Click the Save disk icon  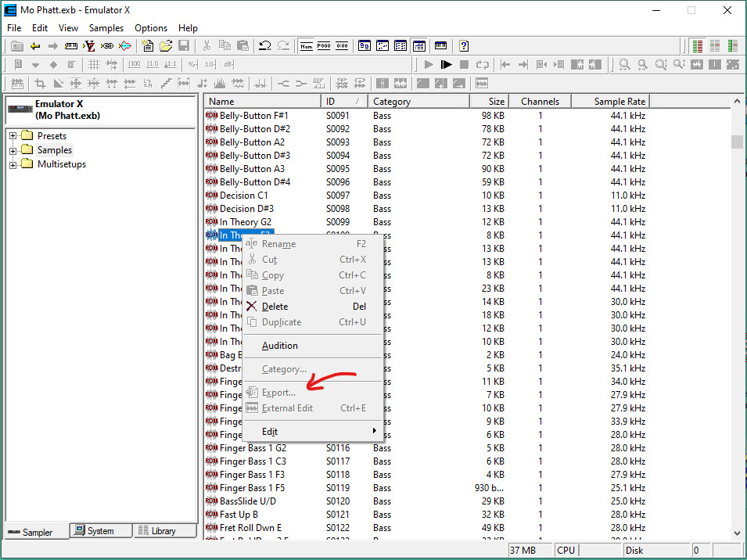click(184, 46)
